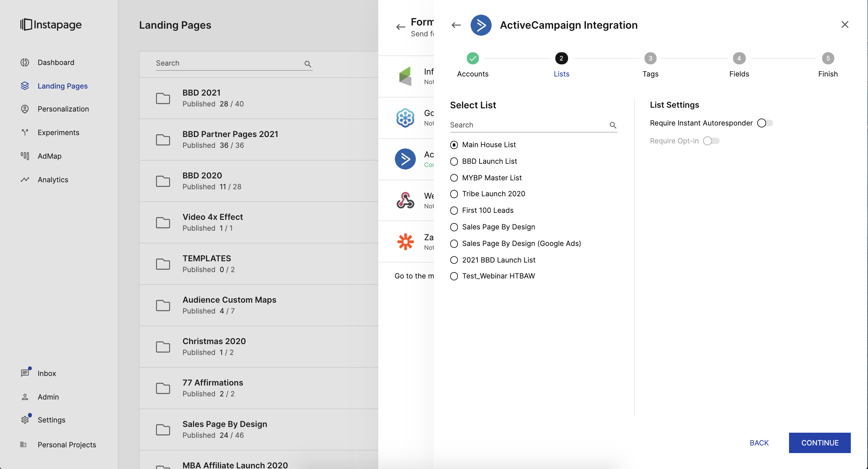Click the Christmas 2020 folder name

(214, 341)
